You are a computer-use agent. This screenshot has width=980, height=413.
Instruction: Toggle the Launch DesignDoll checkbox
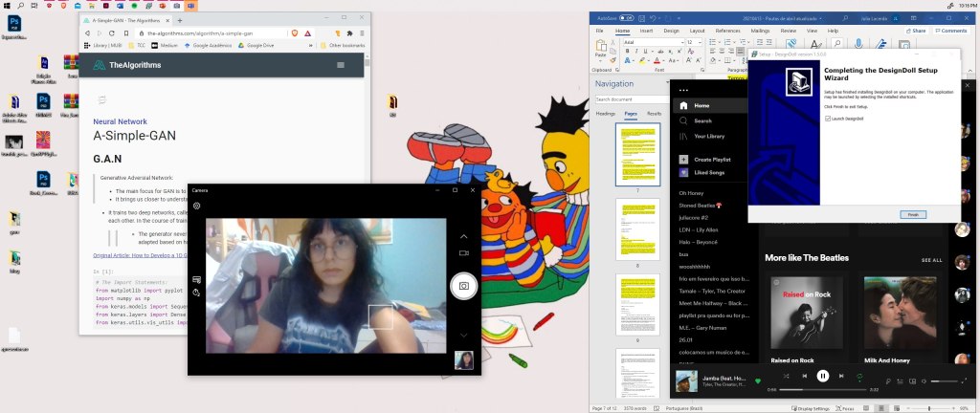click(x=827, y=118)
